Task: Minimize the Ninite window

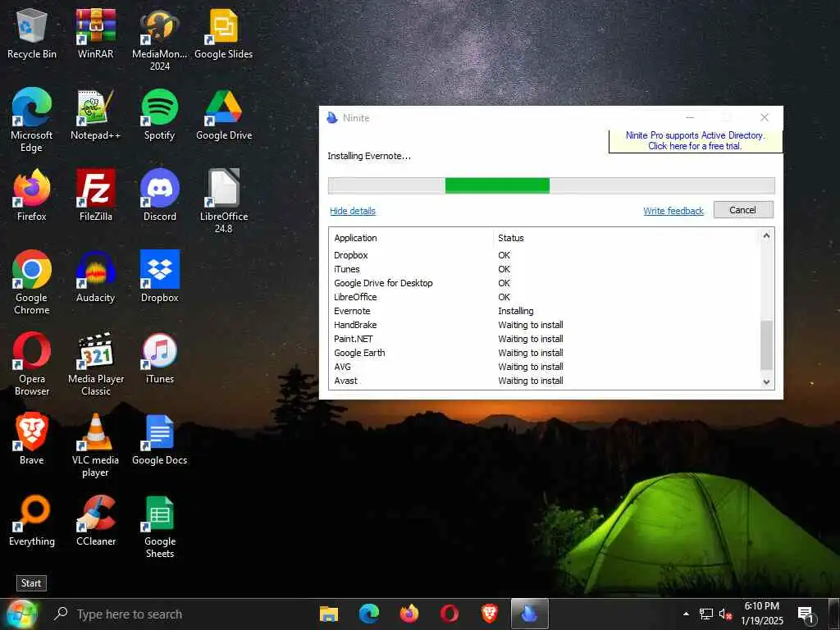Action: click(690, 117)
